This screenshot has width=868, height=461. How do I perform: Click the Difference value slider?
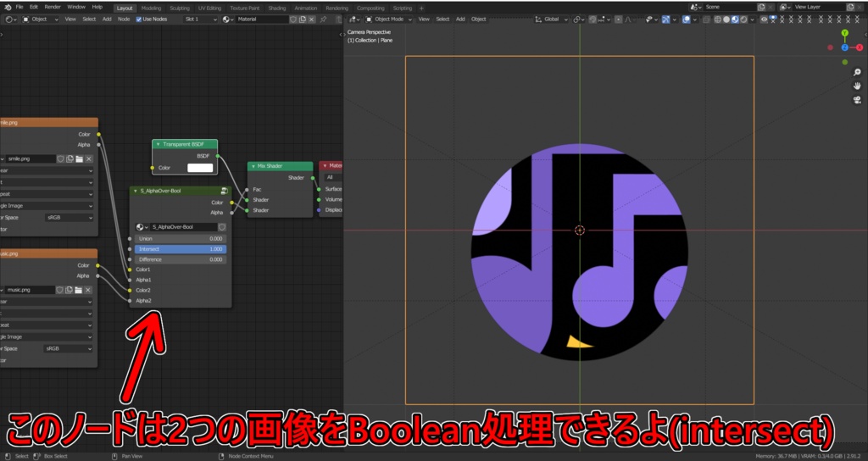[x=181, y=259]
